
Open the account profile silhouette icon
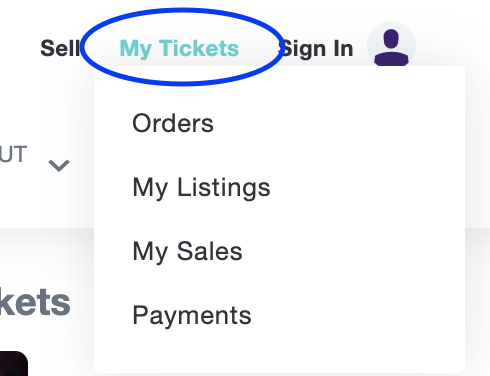(x=391, y=45)
